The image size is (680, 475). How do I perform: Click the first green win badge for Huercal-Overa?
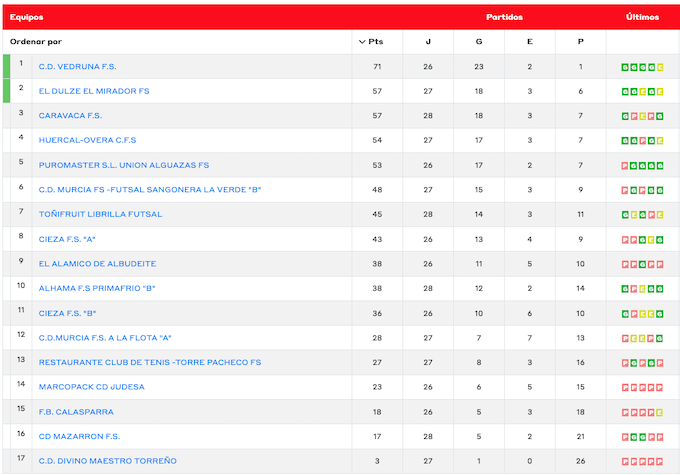pos(625,141)
